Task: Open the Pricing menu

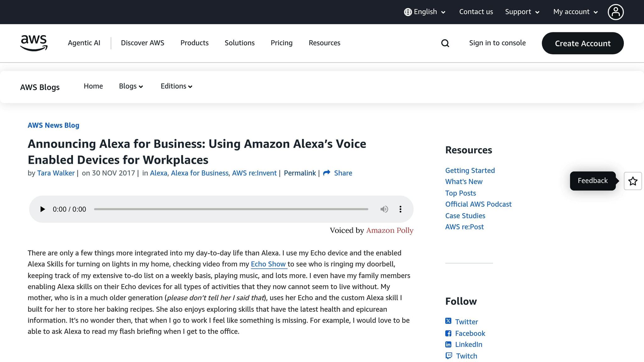Action: click(281, 43)
